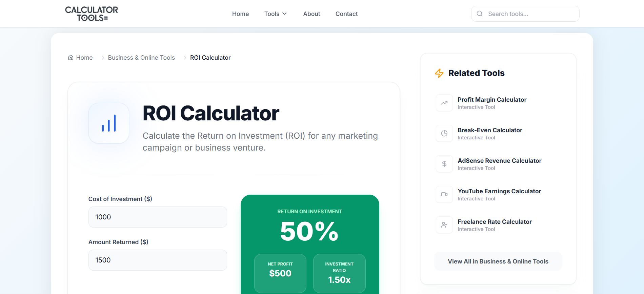Click the Break-Even Calculator pie chart icon
644x294 pixels.
pyautogui.click(x=444, y=133)
